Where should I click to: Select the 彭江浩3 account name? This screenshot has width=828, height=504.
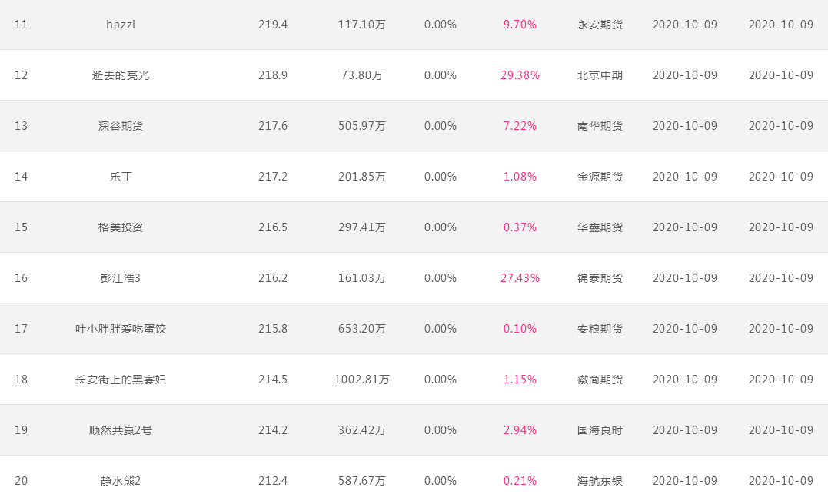(121, 277)
